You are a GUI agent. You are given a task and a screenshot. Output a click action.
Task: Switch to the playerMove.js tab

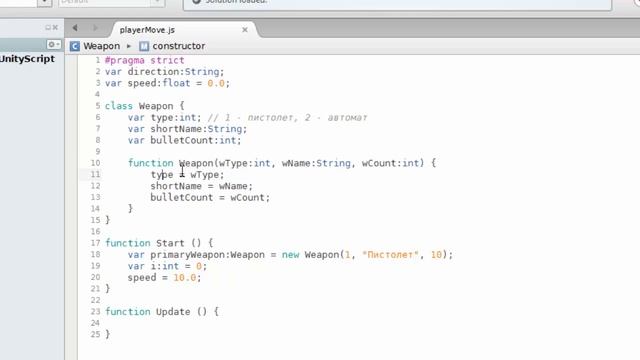pyautogui.click(x=147, y=30)
